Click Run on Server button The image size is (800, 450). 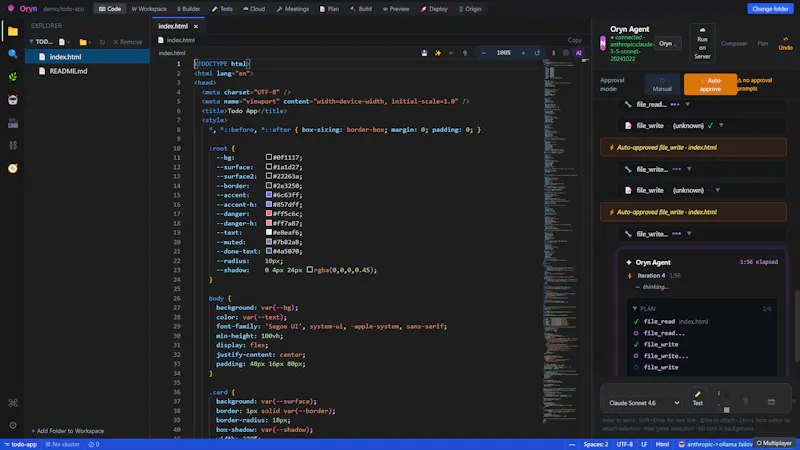tap(702, 44)
